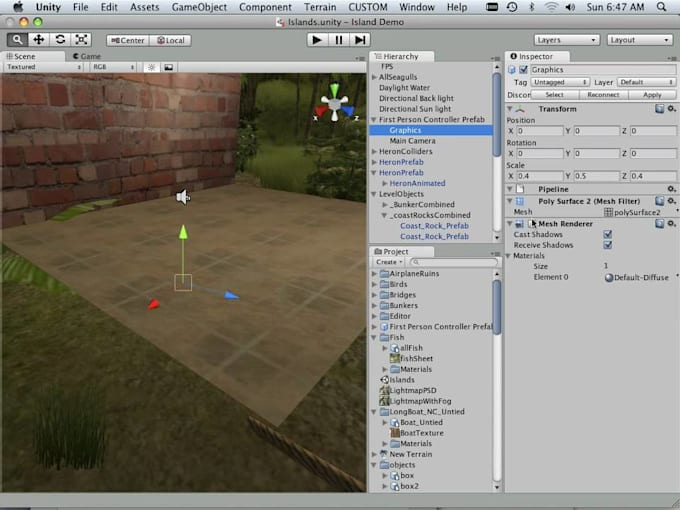This screenshot has height=510, width=680.
Task: Expand AllSeagulls in Hierarchy
Action: [x=374, y=77]
